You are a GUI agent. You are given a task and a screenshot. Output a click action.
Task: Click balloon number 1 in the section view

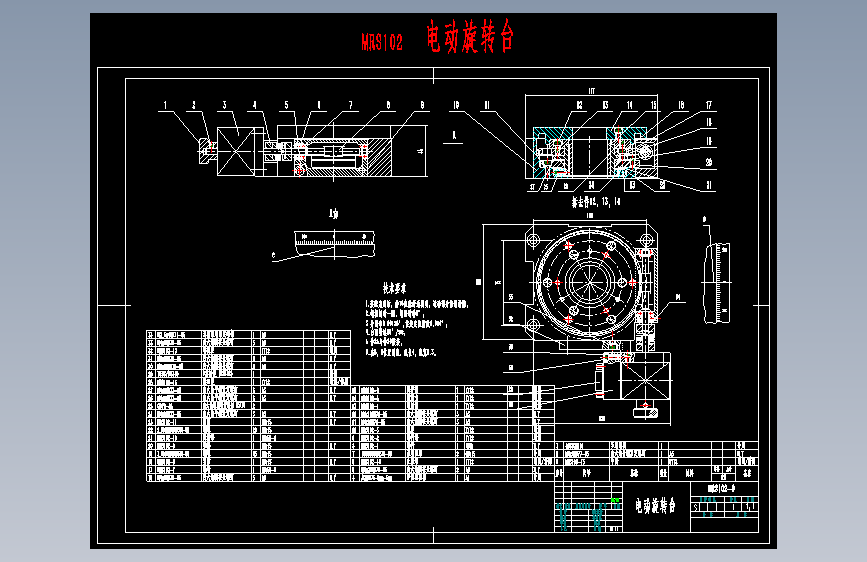pyautogui.click(x=165, y=105)
